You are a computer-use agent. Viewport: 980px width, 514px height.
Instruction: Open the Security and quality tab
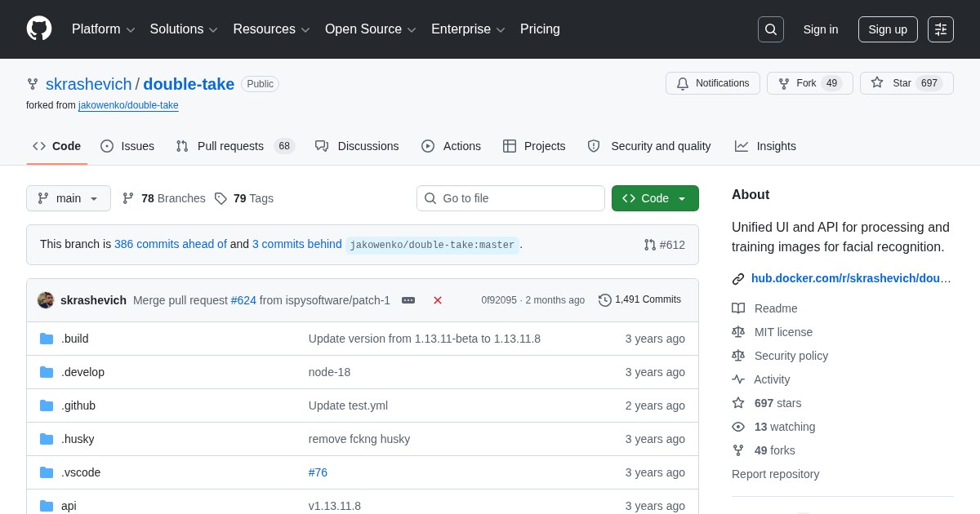(x=649, y=146)
